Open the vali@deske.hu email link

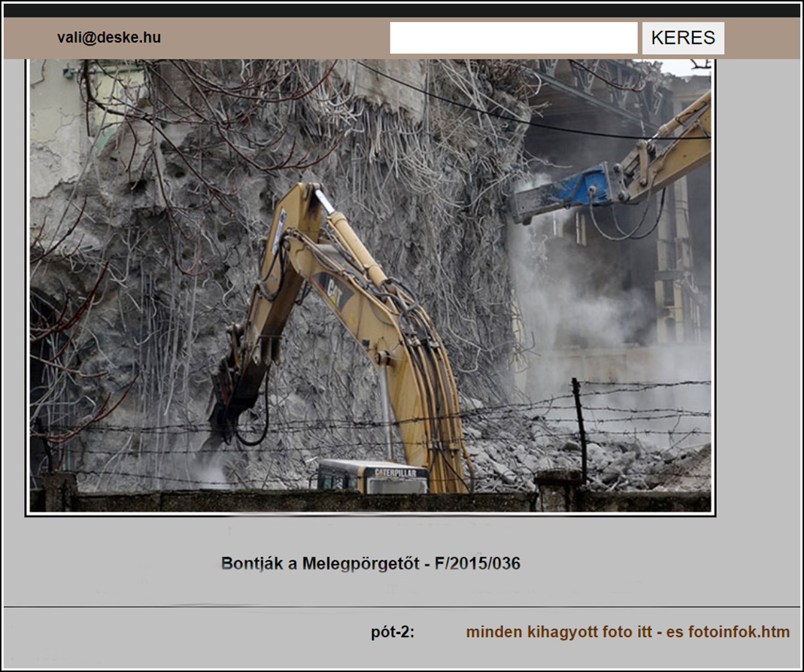[109, 37]
